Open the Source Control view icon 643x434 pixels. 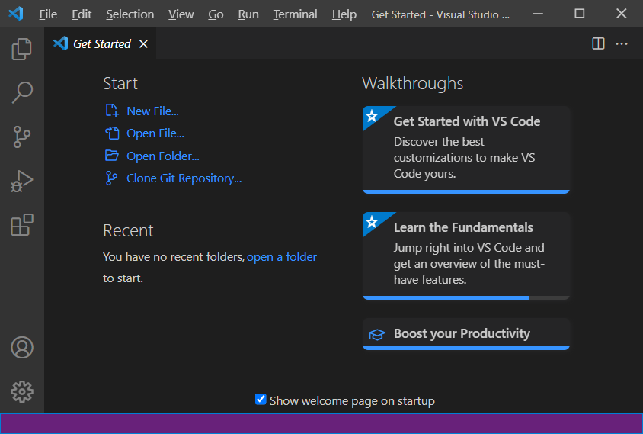(22, 137)
